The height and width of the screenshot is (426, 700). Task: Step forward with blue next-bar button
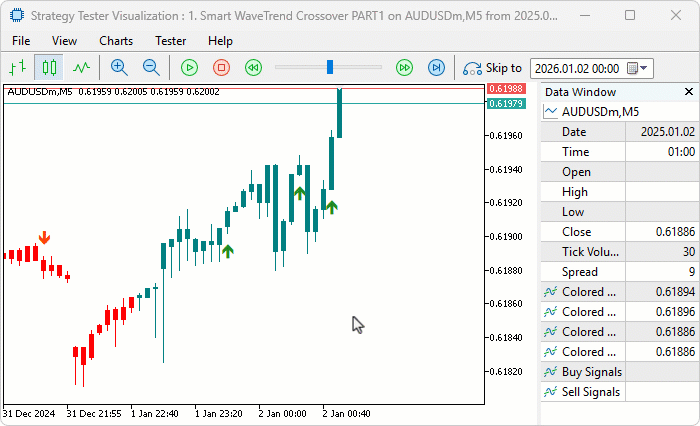pos(436,68)
